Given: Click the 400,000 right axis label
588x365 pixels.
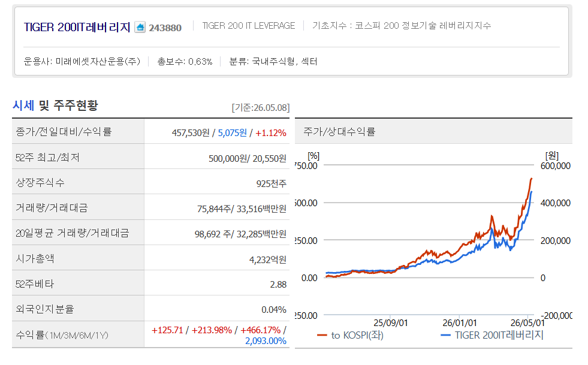Looking at the screenshot, I should (556, 203).
